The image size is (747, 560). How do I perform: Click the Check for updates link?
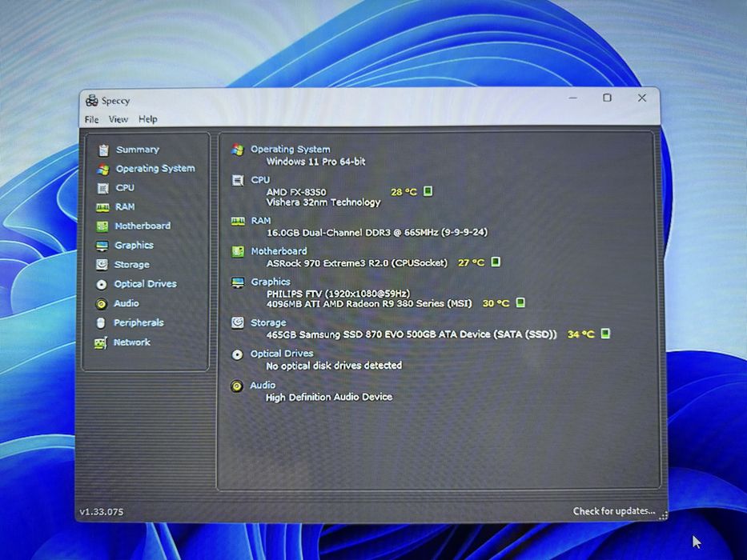pyautogui.click(x=614, y=511)
